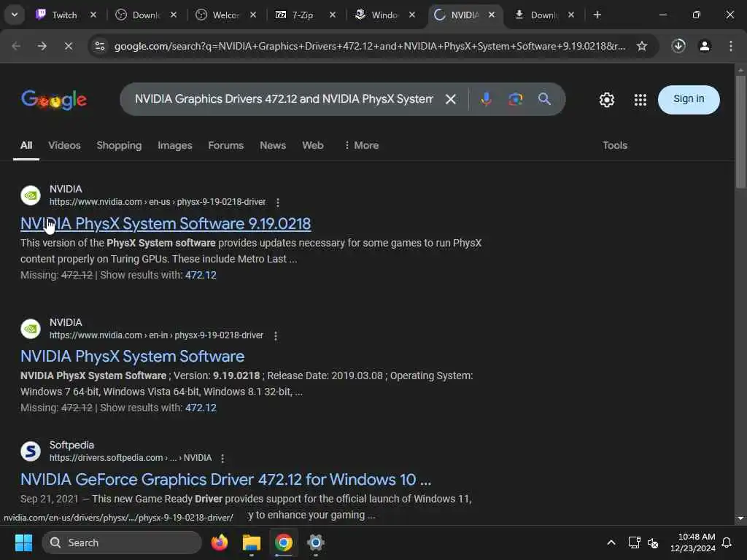Open notifications bell icon
Viewport: 747px width, 560px height.
click(x=727, y=542)
